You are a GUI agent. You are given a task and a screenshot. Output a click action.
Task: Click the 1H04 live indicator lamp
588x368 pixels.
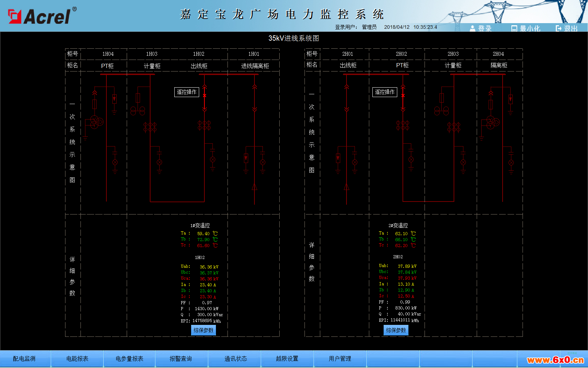pyautogui.click(x=115, y=162)
